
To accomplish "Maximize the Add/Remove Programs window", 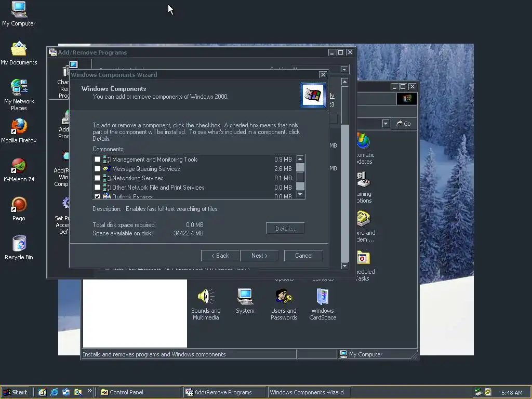I will [x=341, y=52].
